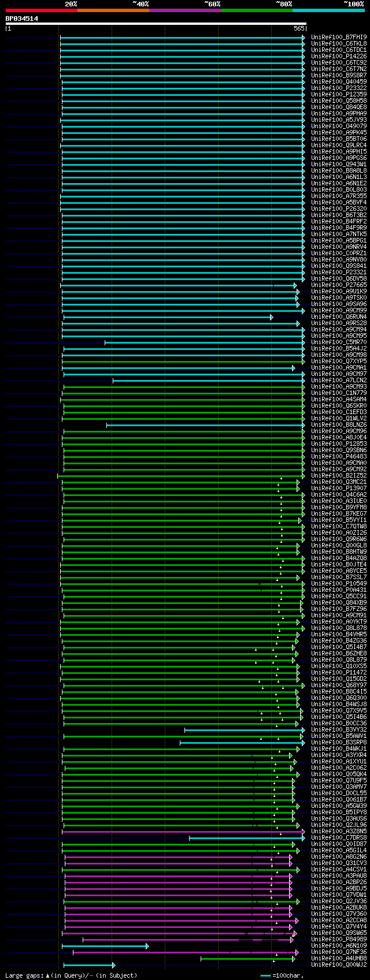
Task: Click the UniRef100_Q7XYP5 hit name
Action: (339, 361)
